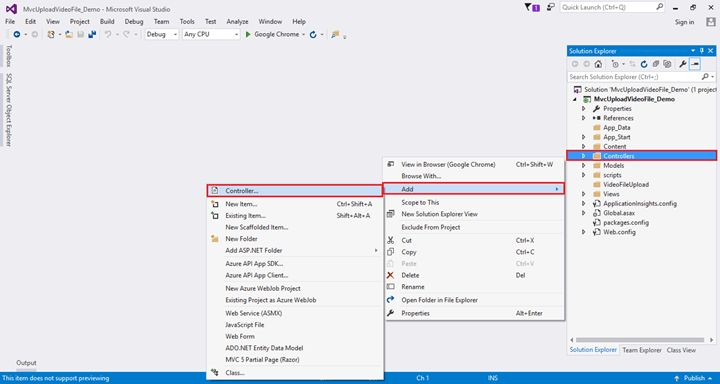Expand the Properties node
This screenshot has width=720, height=384.
[584, 109]
